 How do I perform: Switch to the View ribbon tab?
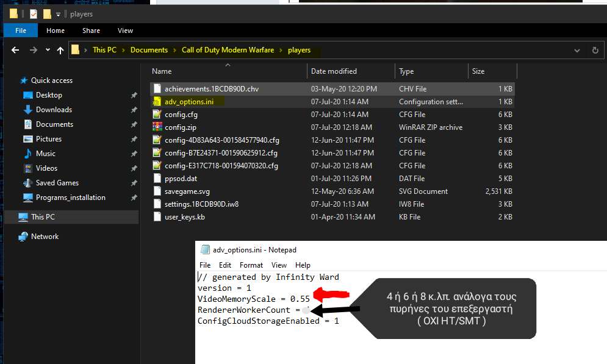(125, 30)
